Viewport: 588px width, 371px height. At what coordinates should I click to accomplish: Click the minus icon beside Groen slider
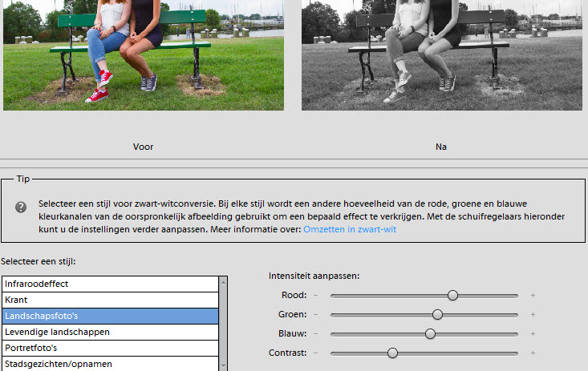click(x=315, y=314)
